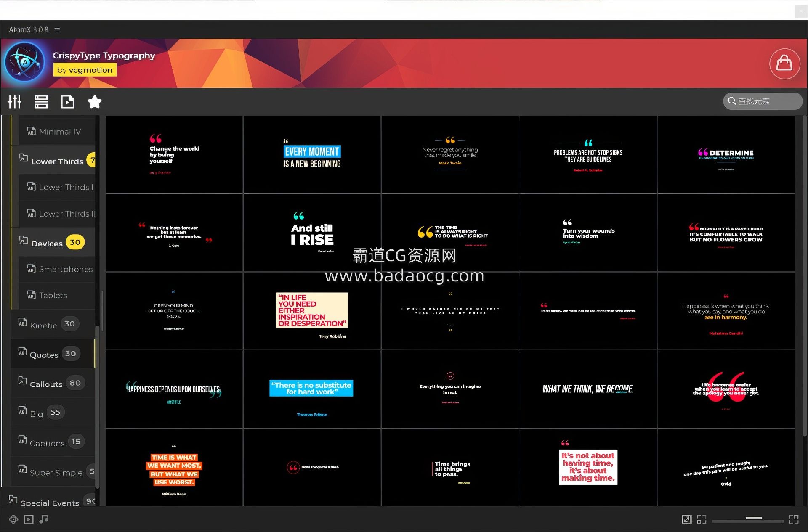Click the AE icon beside Kinetic
Viewport: 808px width, 532px height.
(22, 322)
